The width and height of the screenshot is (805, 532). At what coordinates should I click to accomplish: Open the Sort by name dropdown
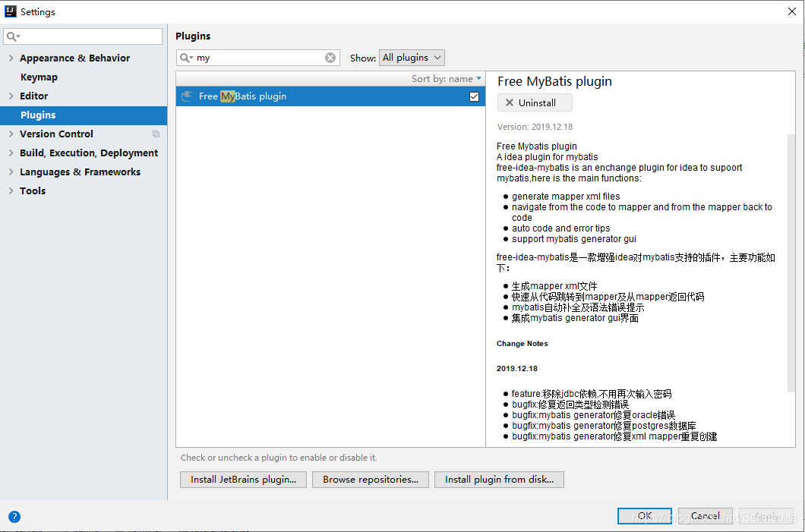pyautogui.click(x=446, y=78)
